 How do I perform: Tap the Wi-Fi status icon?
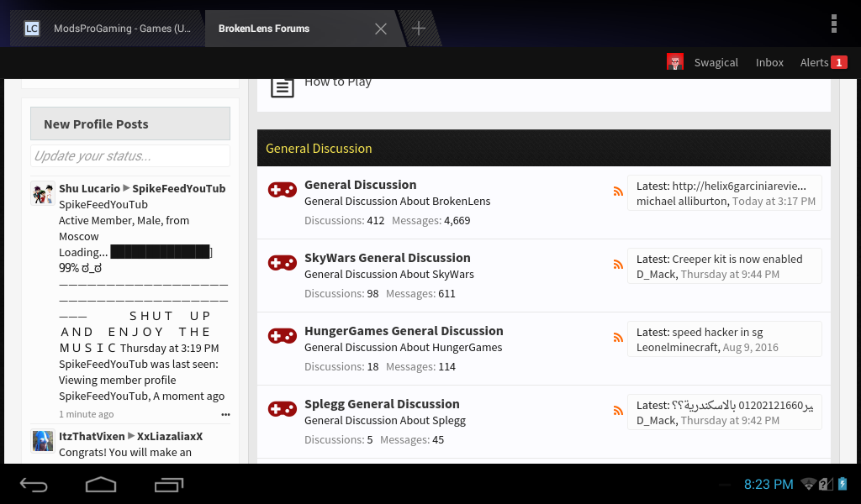[808, 484]
